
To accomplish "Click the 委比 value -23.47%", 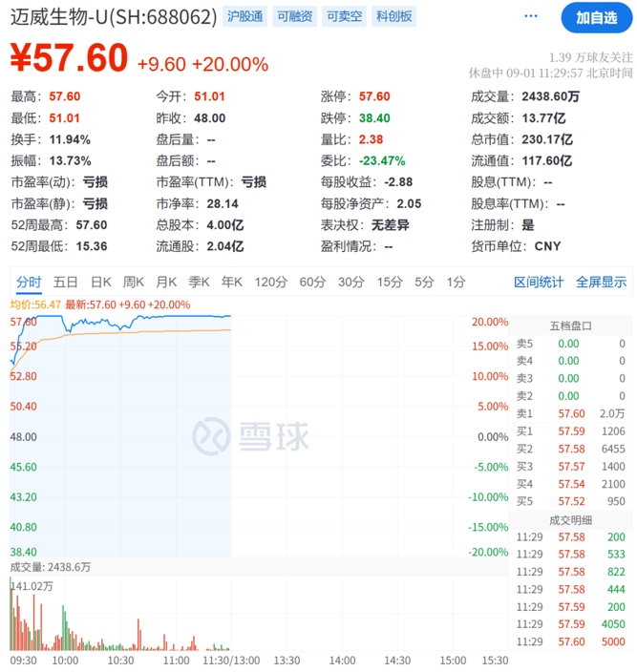I will [382, 160].
